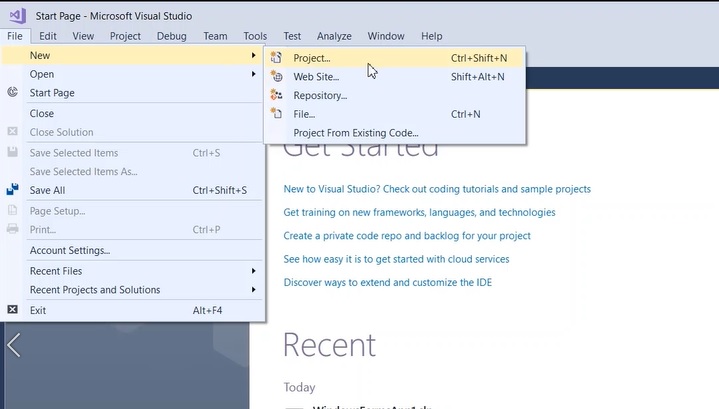Click the Ctrl+Shift+N shortcut text
Viewport: 719px width, 409px height.
click(x=479, y=58)
